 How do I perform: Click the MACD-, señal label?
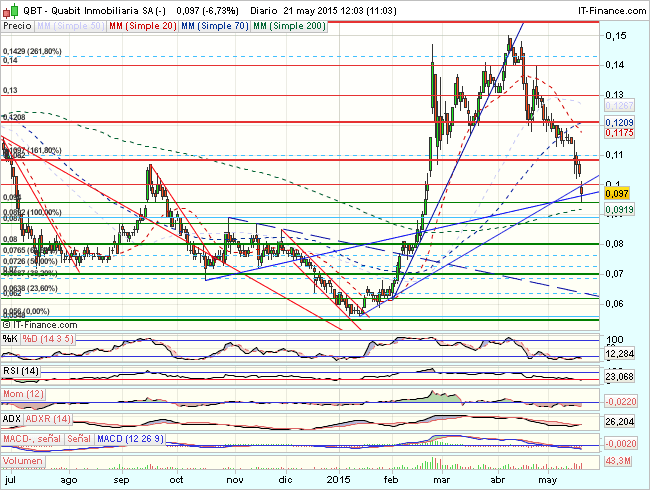[x=32, y=439]
